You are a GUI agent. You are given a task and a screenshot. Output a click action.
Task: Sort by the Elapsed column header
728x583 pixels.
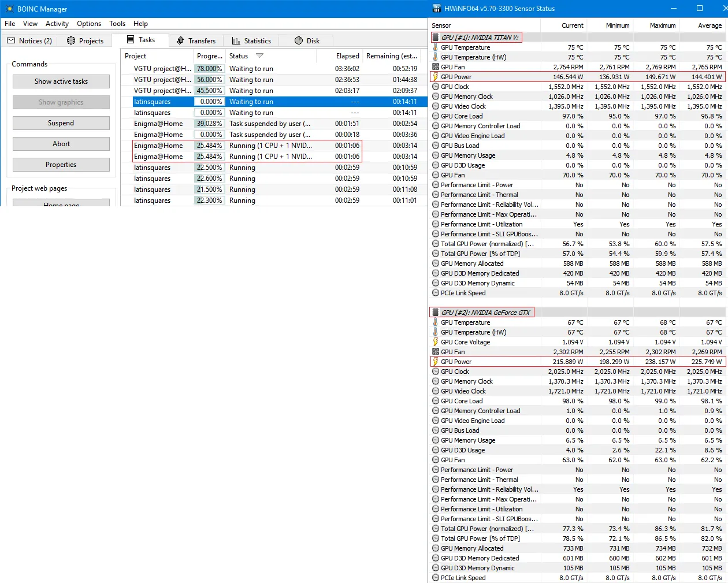[x=340, y=56]
